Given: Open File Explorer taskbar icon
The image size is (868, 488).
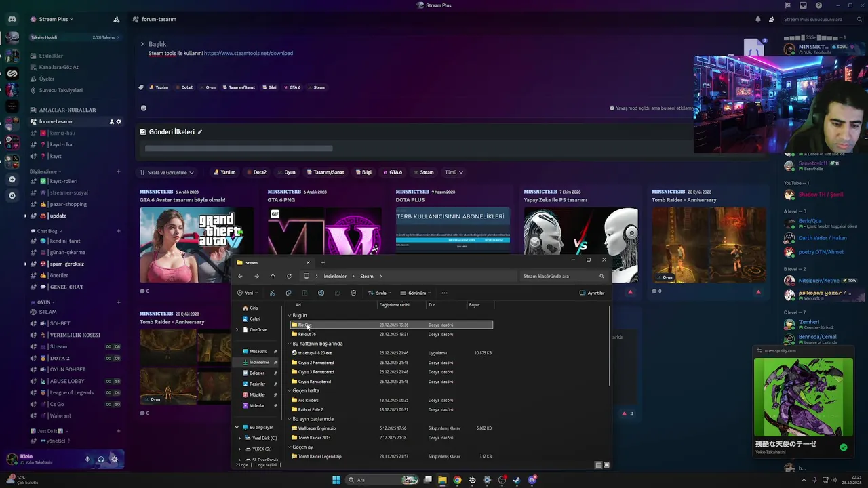Looking at the screenshot, I should [x=442, y=480].
